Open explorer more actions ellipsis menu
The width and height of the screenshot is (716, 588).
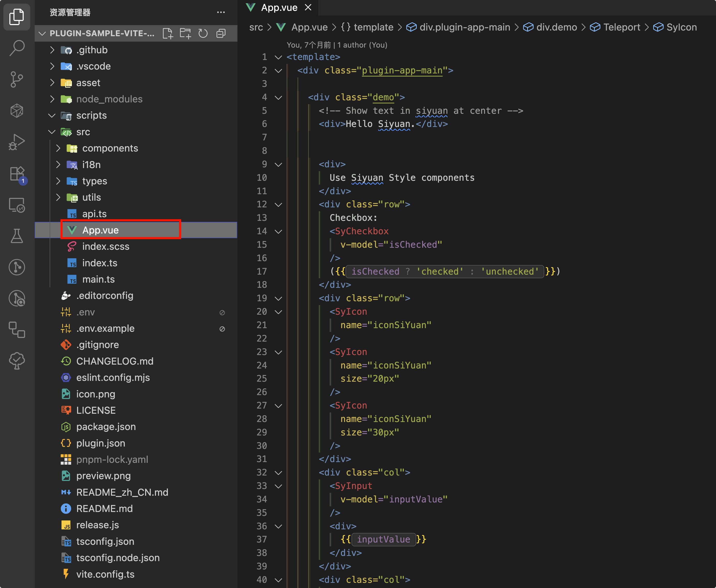point(221,12)
